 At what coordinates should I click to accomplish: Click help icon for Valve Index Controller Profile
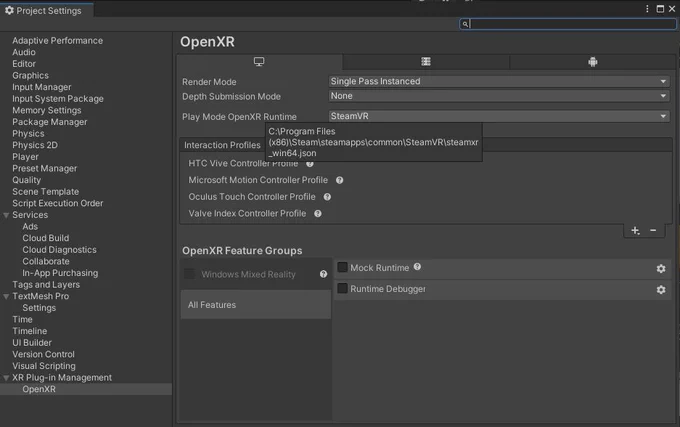(x=318, y=214)
